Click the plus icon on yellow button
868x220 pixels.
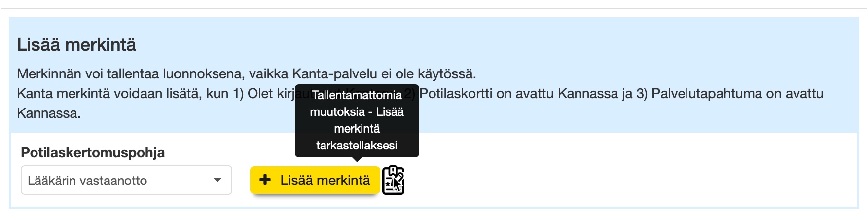[265, 180]
